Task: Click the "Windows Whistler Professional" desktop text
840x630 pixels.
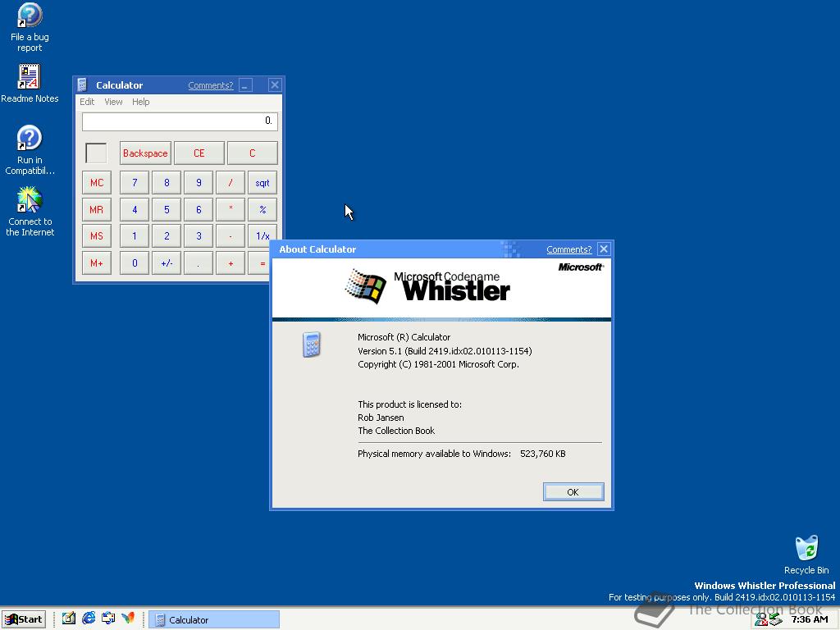Action: 765,586
